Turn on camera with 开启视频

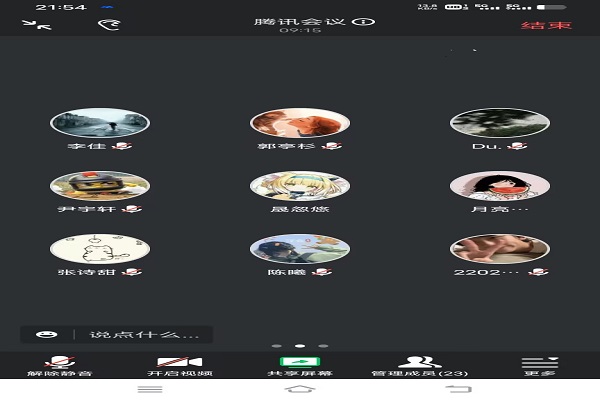tap(181, 365)
